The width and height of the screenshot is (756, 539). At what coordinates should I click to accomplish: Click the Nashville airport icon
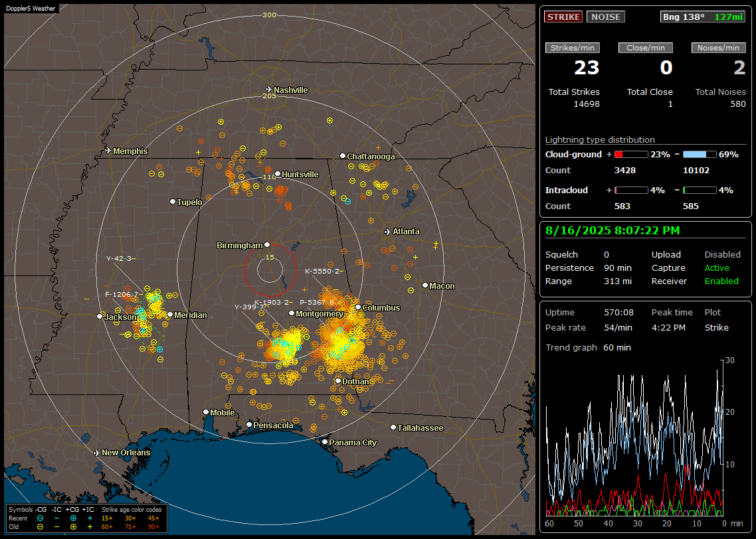(268, 90)
